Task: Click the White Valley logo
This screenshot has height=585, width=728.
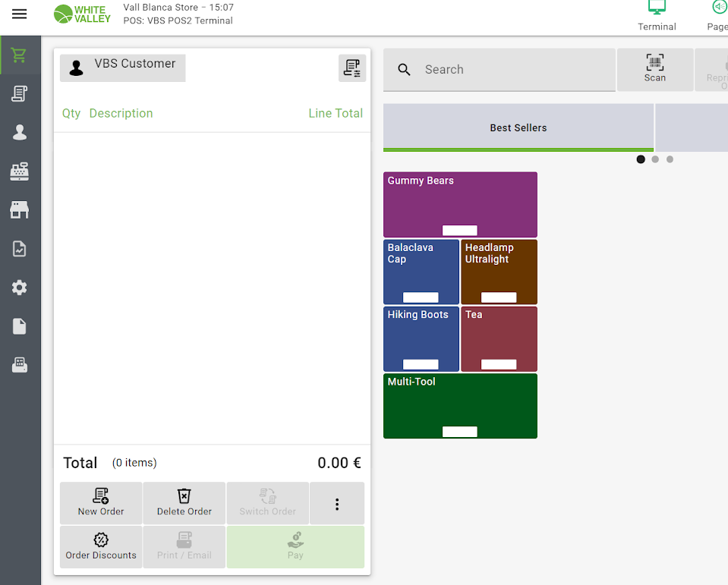Action: pos(82,14)
